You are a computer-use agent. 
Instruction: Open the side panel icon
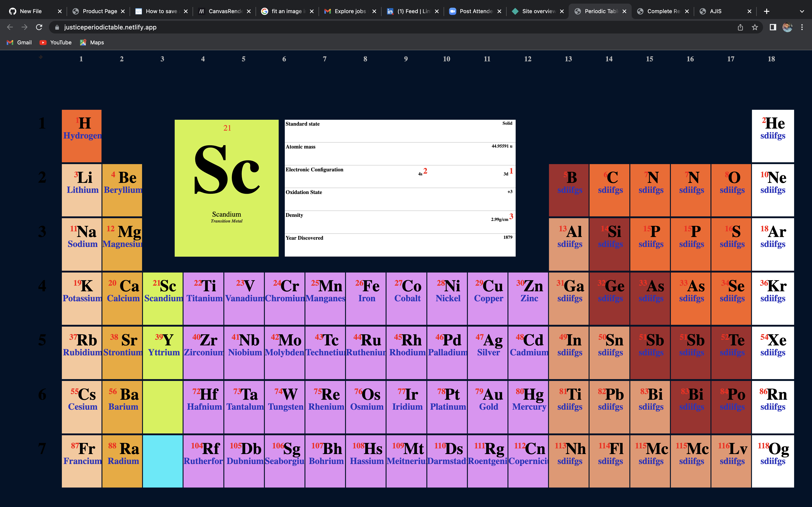coord(773,27)
